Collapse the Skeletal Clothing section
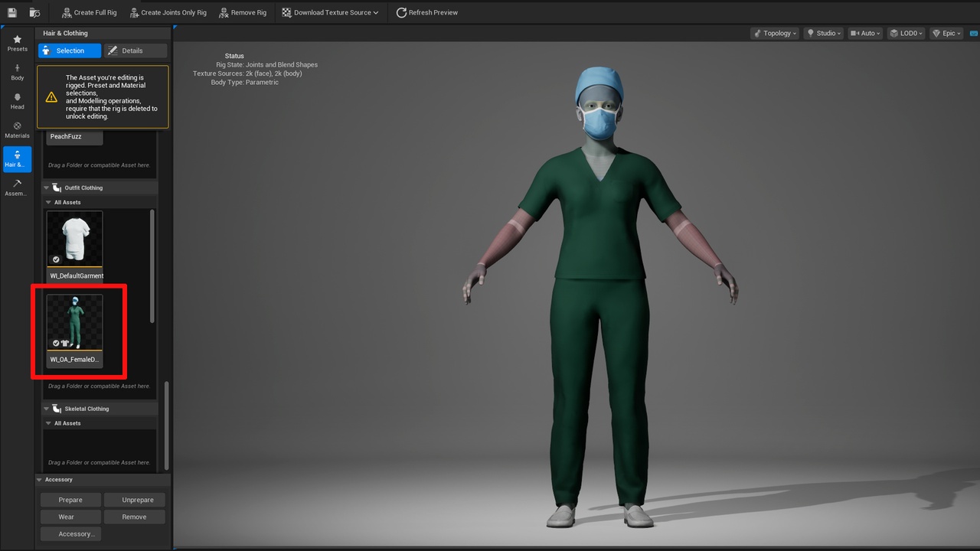This screenshot has height=551, width=980. click(x=46, y=409)
